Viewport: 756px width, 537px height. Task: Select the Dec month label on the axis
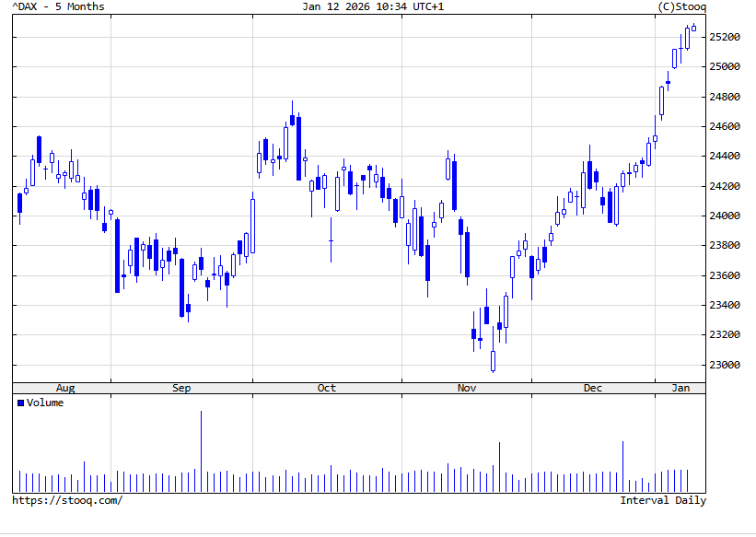(593, 388)
